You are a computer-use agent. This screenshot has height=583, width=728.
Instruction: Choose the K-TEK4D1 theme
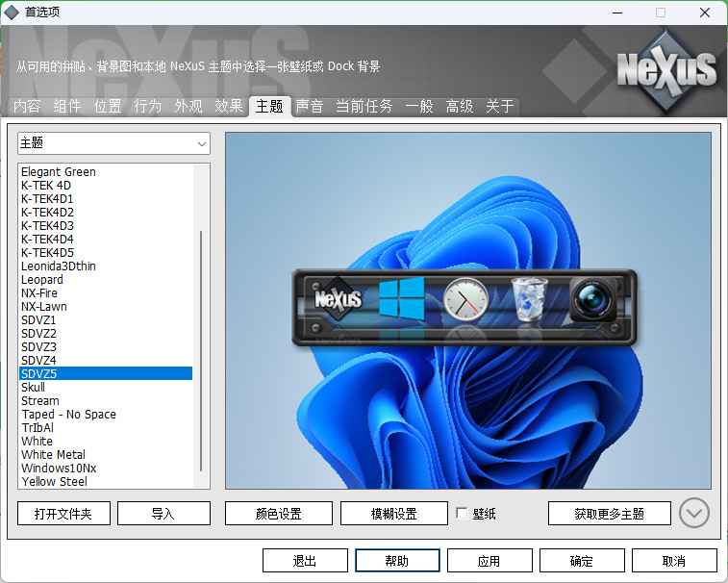(106, 199)
